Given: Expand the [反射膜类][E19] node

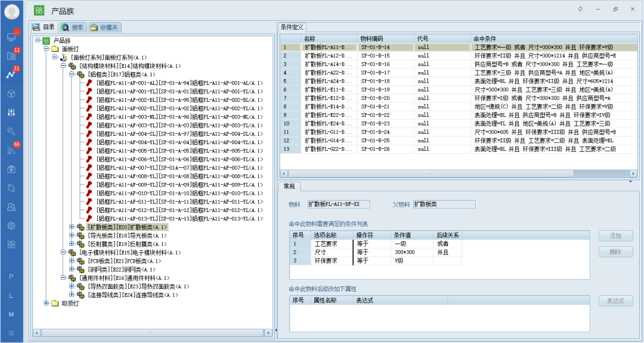Looking at the screenshot, I should tap(72, 244).
